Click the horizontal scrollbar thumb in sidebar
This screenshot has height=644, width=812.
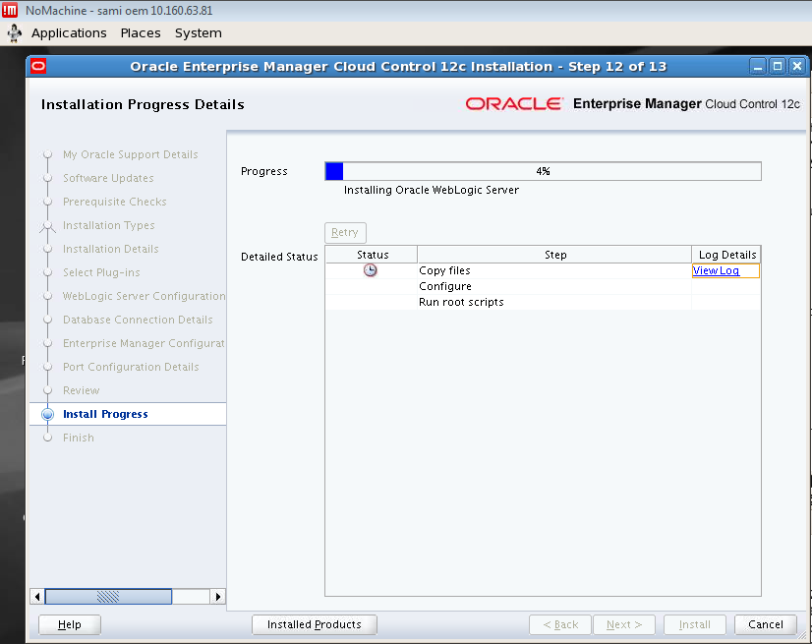coord(108,597)
